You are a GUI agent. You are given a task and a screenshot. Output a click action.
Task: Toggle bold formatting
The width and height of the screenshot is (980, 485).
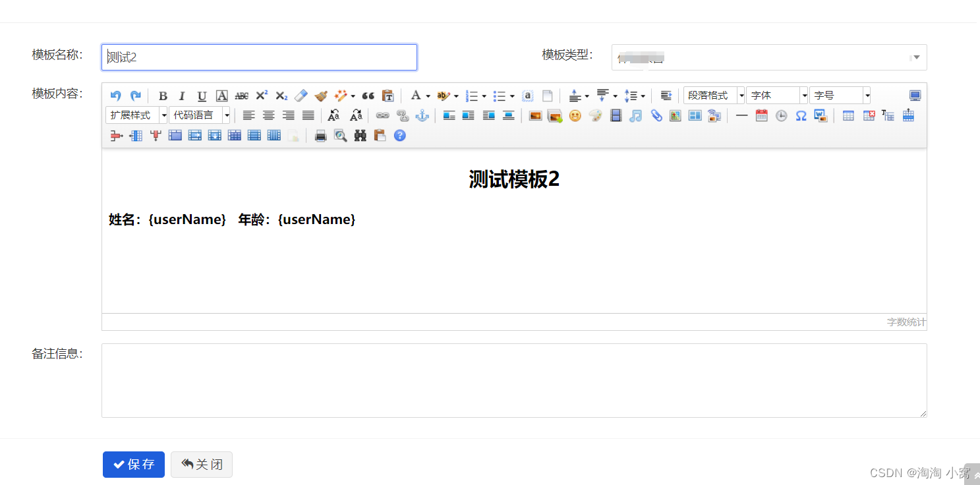pos(163,96)
